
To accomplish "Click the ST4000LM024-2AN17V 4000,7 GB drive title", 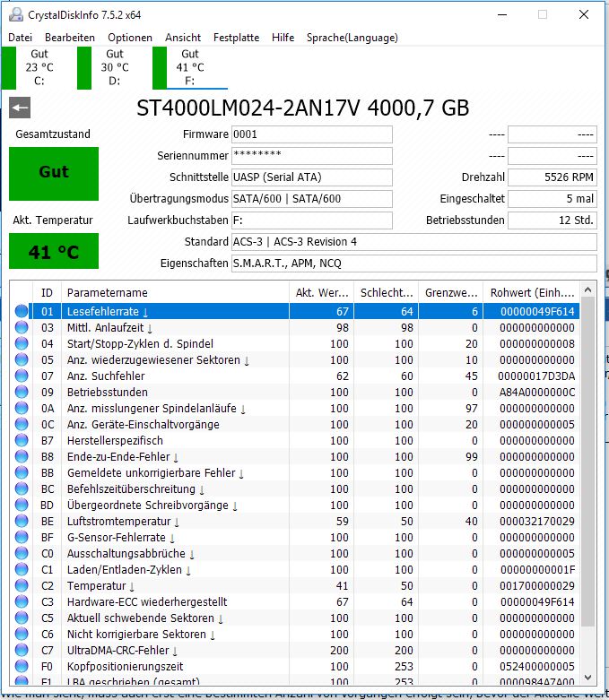I will pyautogui.click(x=303, y=108).
